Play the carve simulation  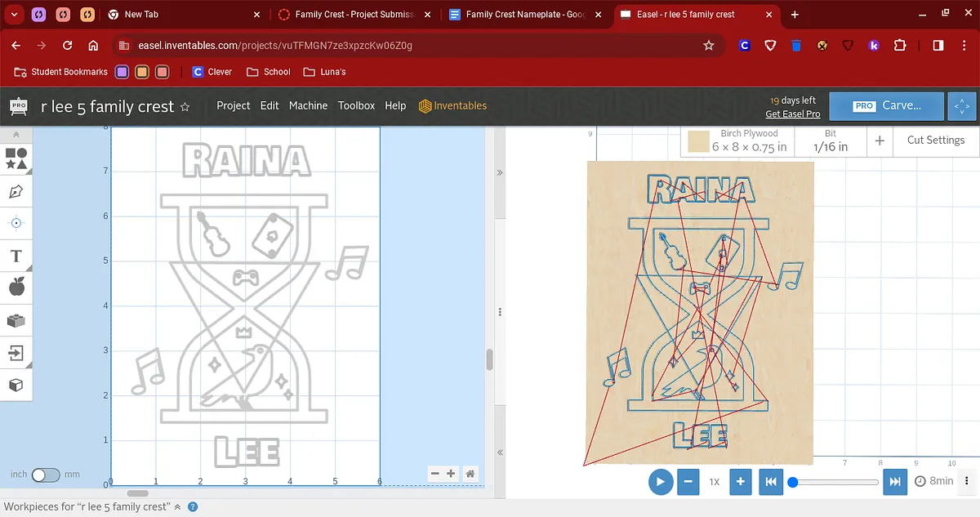click(x=661, y=482)
